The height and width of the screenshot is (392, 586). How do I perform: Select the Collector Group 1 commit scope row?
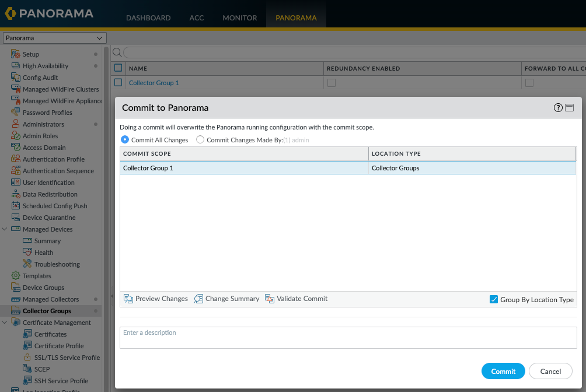pyautogui.click(x=348, y=168)
